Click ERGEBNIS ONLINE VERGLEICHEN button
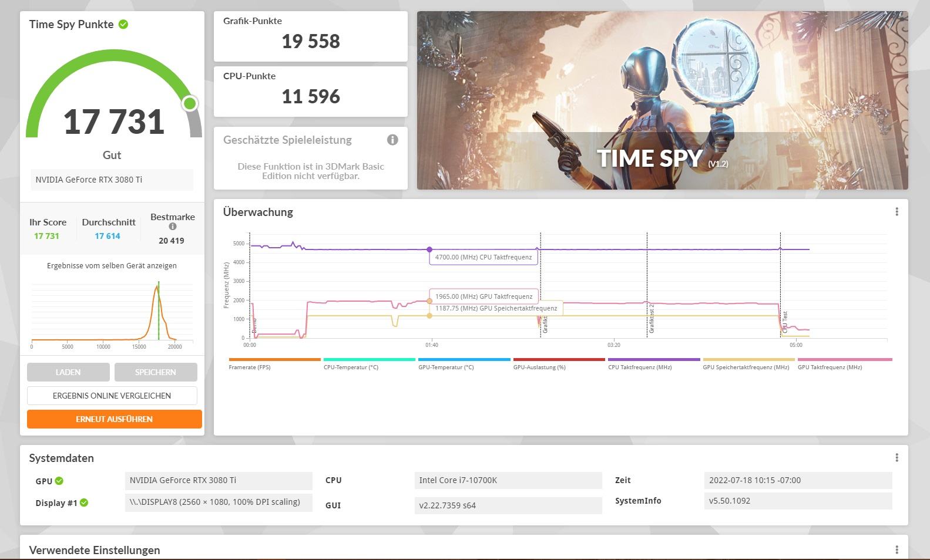This screenshot has width=930, height=560. [112, 396]
